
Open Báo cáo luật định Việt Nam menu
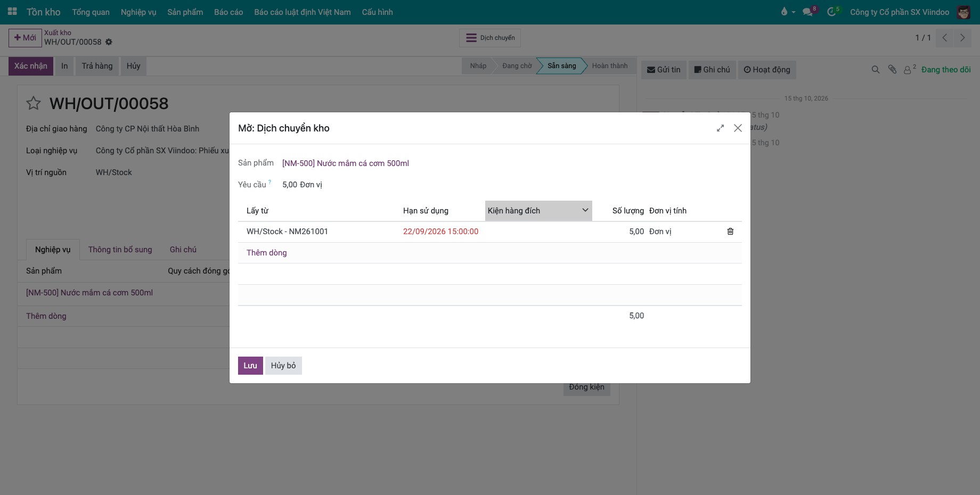point(303,12)
